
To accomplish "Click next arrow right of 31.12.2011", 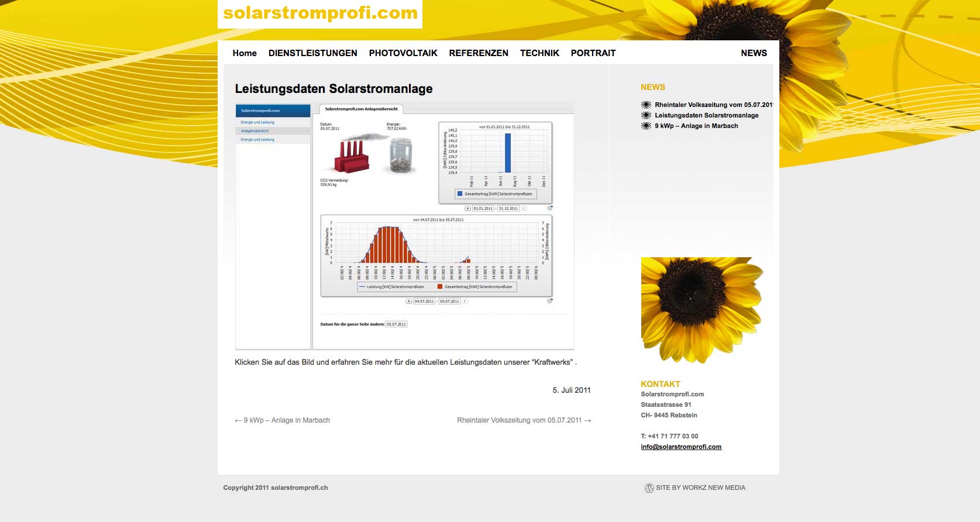I will click(524, 209).
